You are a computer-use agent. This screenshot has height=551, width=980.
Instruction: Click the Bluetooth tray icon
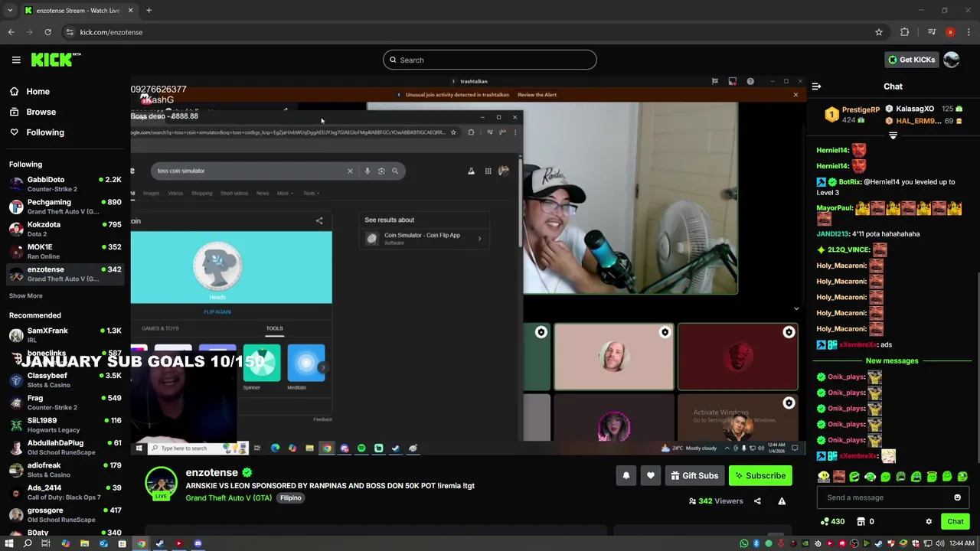tap(756, 543)
